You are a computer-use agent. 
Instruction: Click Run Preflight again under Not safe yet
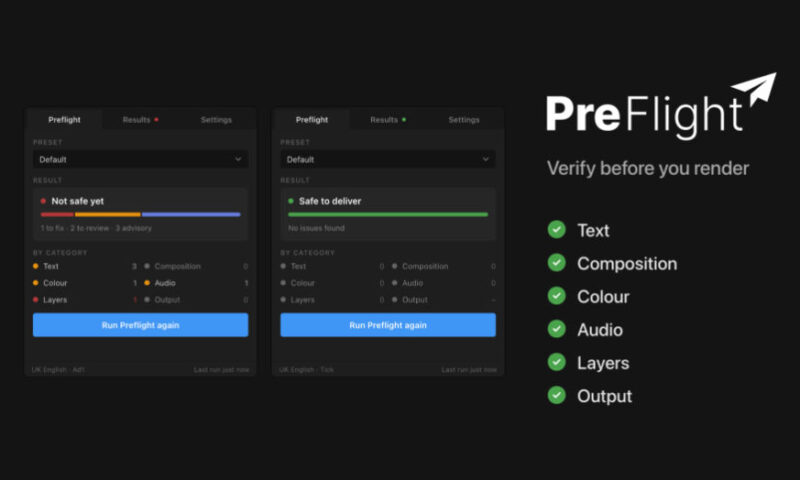(140, 325)
